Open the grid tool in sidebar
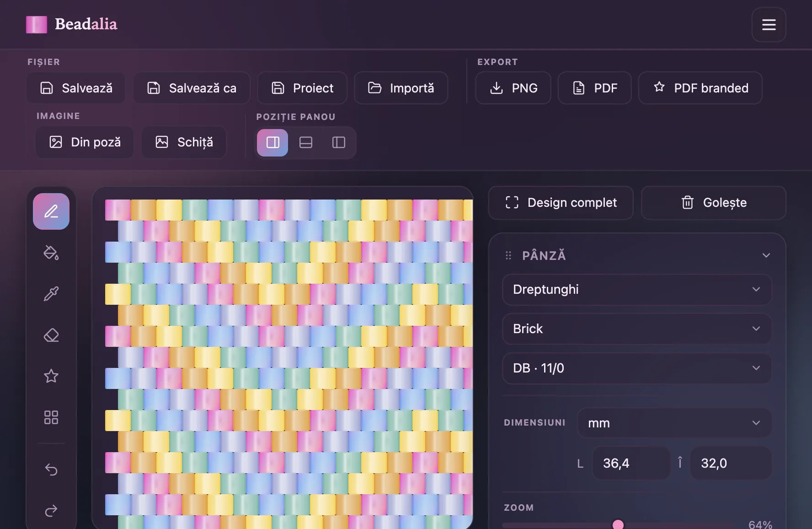The image size is (812, 529). point(51,417)
